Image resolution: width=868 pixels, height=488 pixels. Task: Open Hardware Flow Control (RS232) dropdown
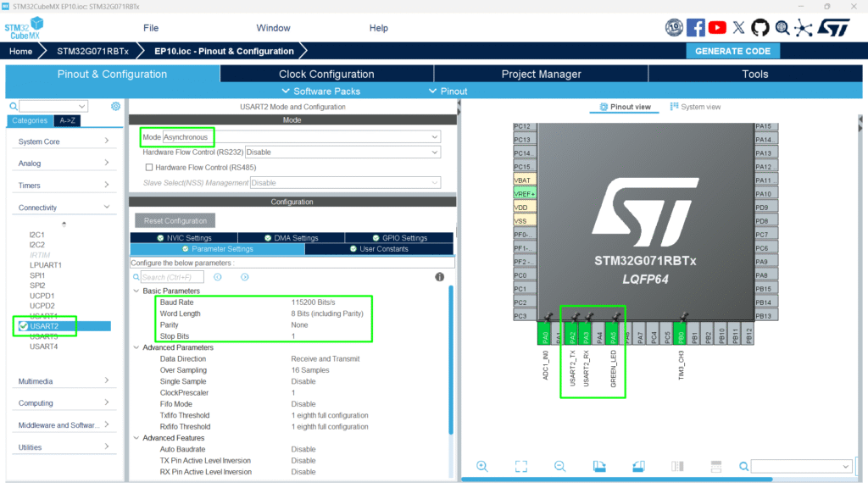[x=342, y=152]
